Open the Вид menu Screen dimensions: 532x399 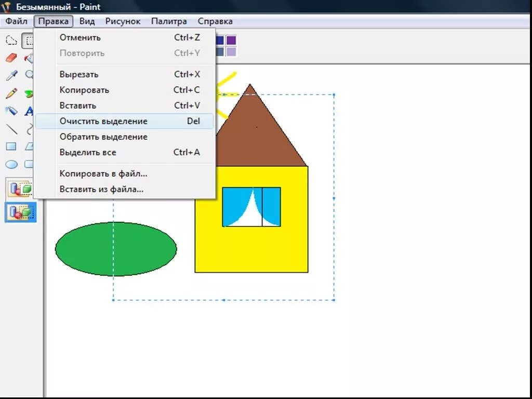[x=87, y=21]
